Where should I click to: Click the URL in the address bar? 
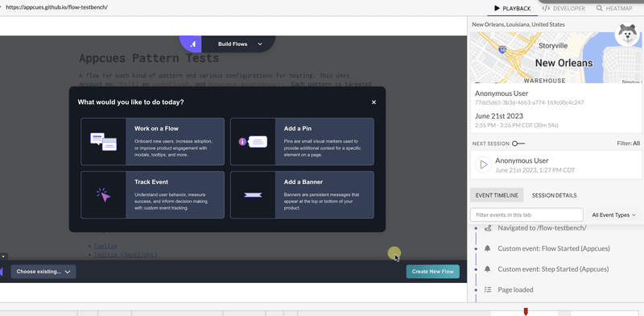point(56,7)
